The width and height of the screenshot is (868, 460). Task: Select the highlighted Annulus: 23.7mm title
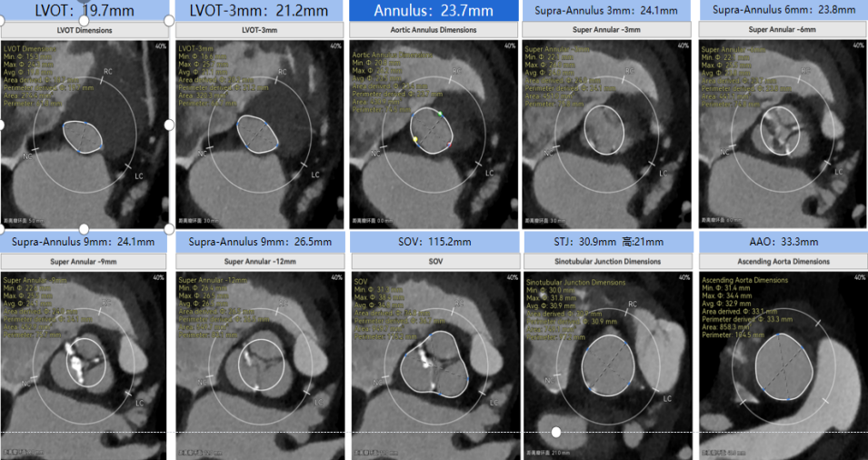click(434, 11)
